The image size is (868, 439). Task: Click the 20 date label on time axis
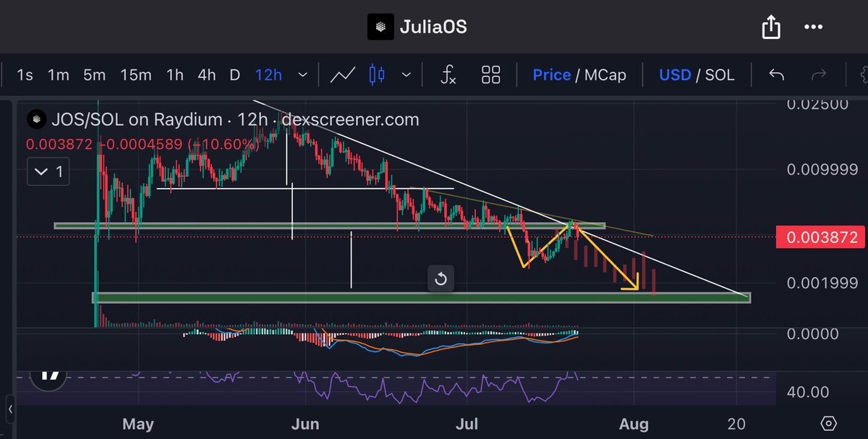pyautogui.click(x=737, y=424)
